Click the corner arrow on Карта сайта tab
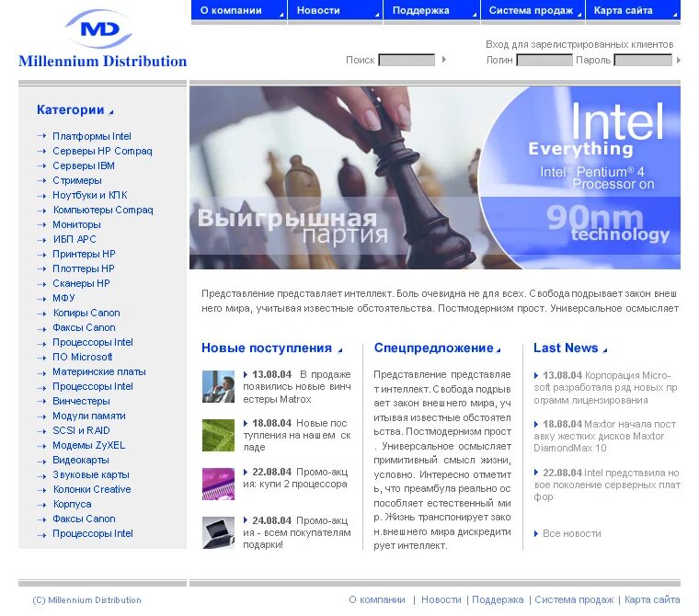Image resolution: width=699 pixels, height=616 pixels. click(675, 15)
